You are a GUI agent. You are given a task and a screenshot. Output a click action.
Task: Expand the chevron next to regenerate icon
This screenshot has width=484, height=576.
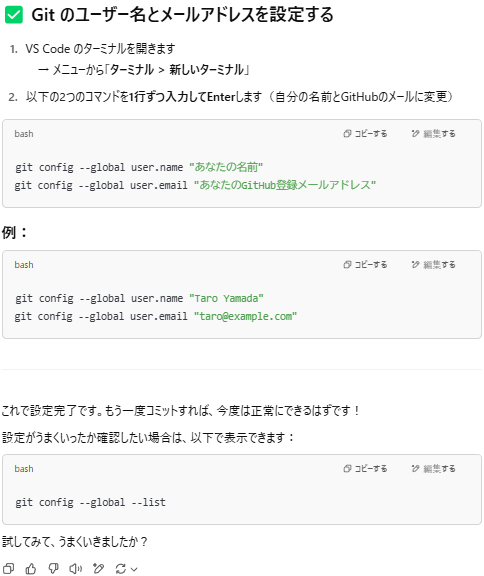click(134, 569)
